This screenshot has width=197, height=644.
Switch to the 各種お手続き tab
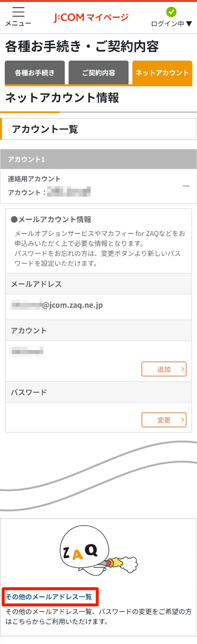coord(34,73)
